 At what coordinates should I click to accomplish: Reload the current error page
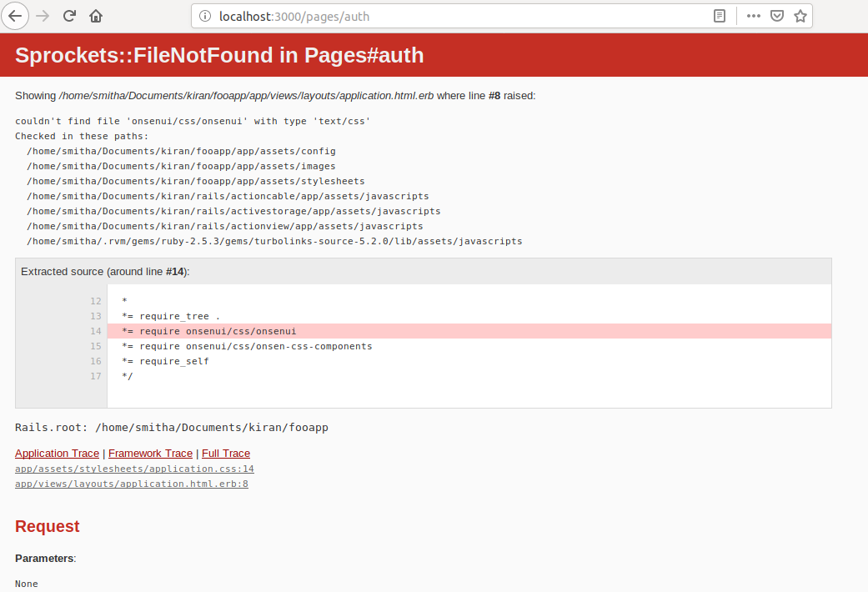pos(69,15)
